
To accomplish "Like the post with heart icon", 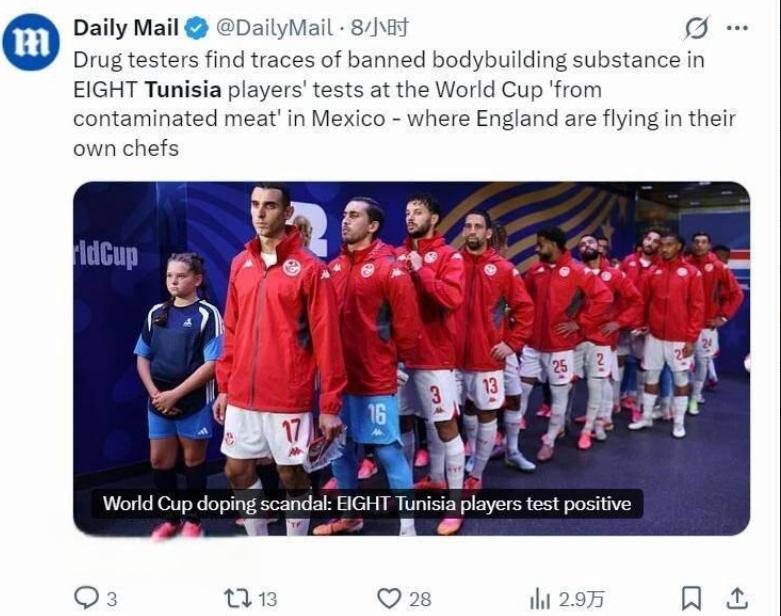I will pos(389,598).
